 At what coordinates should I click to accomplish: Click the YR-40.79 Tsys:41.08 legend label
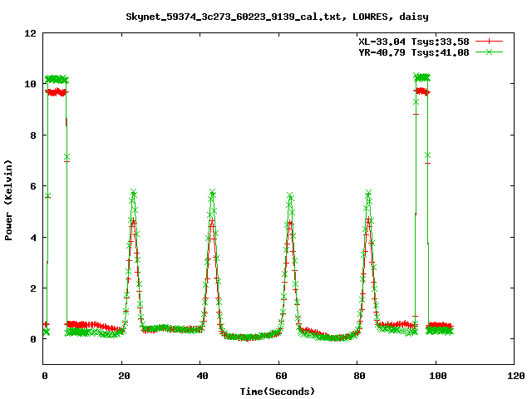[x=414, y=52]
